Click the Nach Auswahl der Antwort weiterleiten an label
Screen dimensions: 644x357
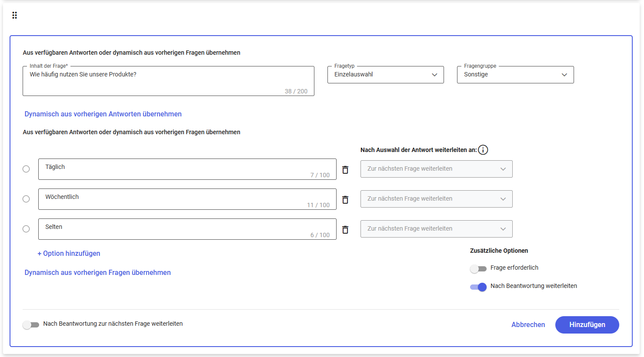[419, 150]
